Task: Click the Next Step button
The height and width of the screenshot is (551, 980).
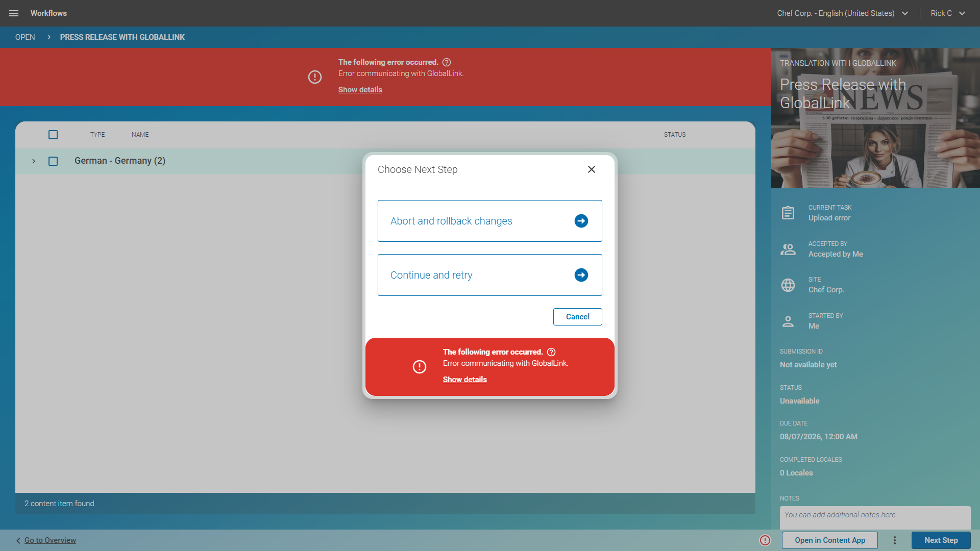Action: pos(941,540)
